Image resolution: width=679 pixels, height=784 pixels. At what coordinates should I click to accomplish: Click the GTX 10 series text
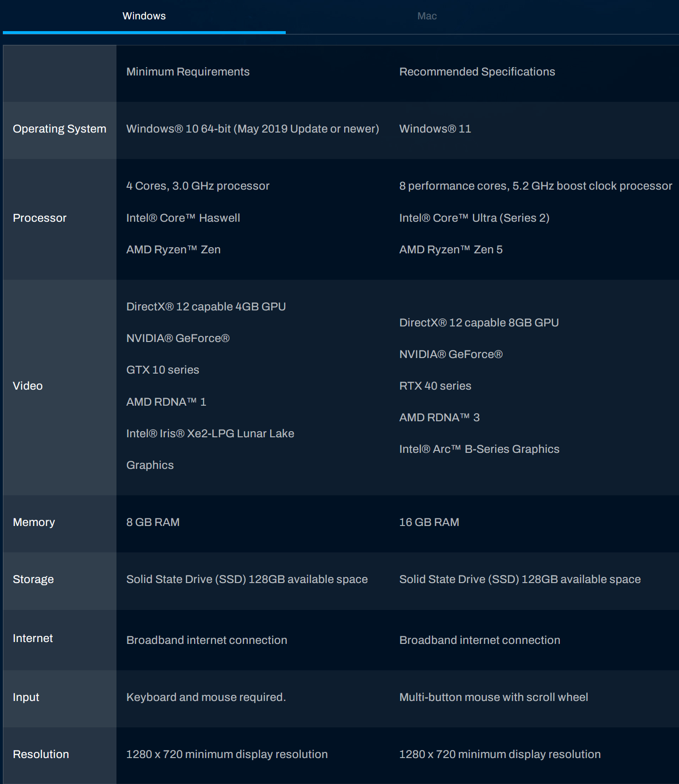click(x=163, y=370)
